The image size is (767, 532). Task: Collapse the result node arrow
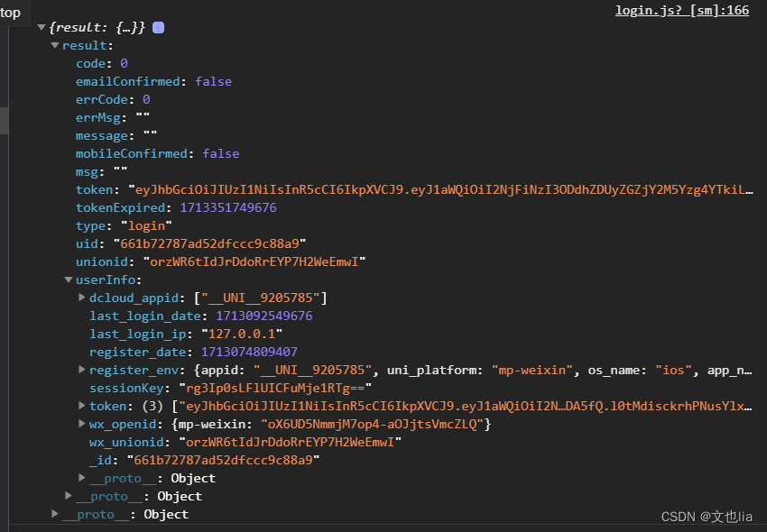point(55,45)
